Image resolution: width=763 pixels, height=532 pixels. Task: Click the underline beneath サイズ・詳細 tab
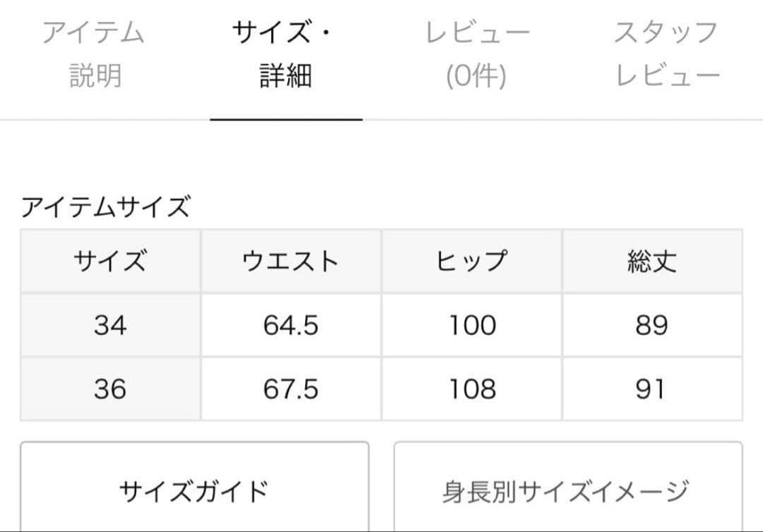click(x=286, y=119)
